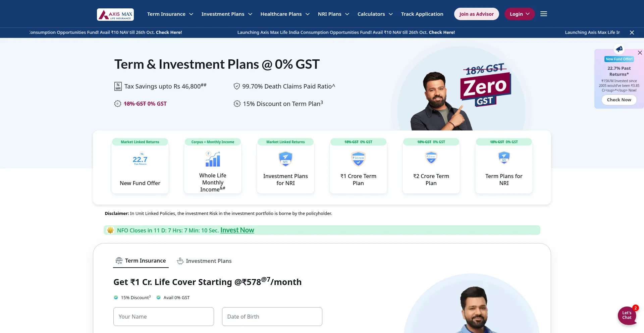Screen dimensions: 644x333
Task: Click the Your Name input field
Action: [x=164, y=317]
